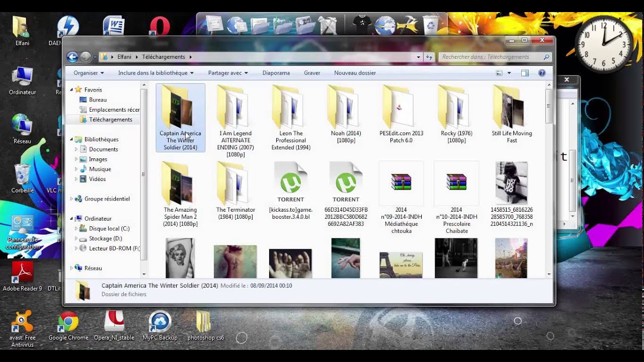
Task: Open the Organiser dropdown menu
Action: point(89,73)
